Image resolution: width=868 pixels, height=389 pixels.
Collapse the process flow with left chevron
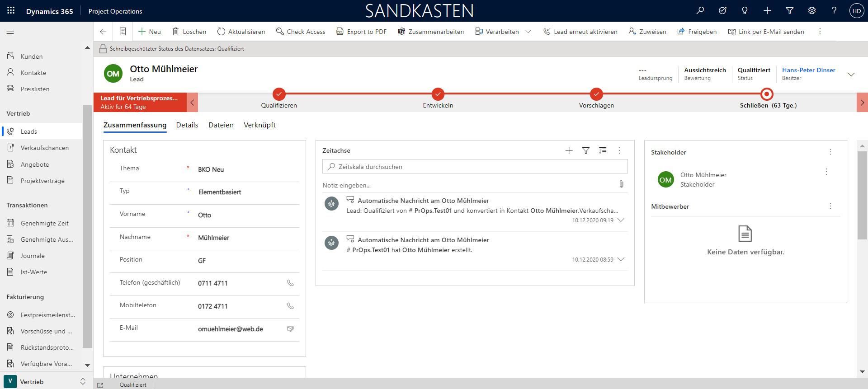tap(192, 103)
